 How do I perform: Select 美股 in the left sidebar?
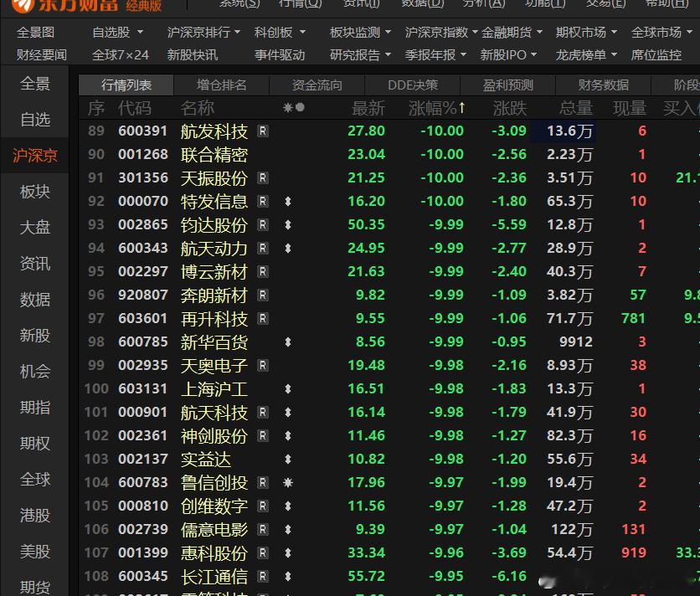tap(35, 552)
